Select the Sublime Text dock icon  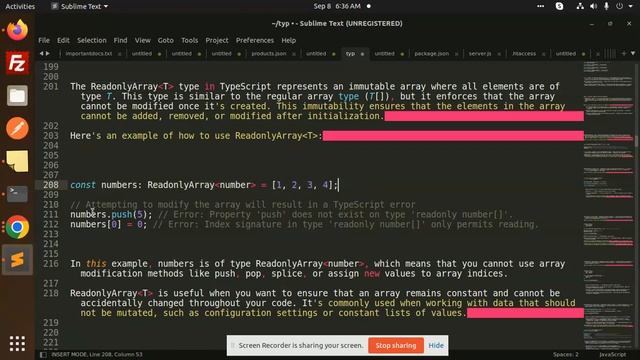17,260
